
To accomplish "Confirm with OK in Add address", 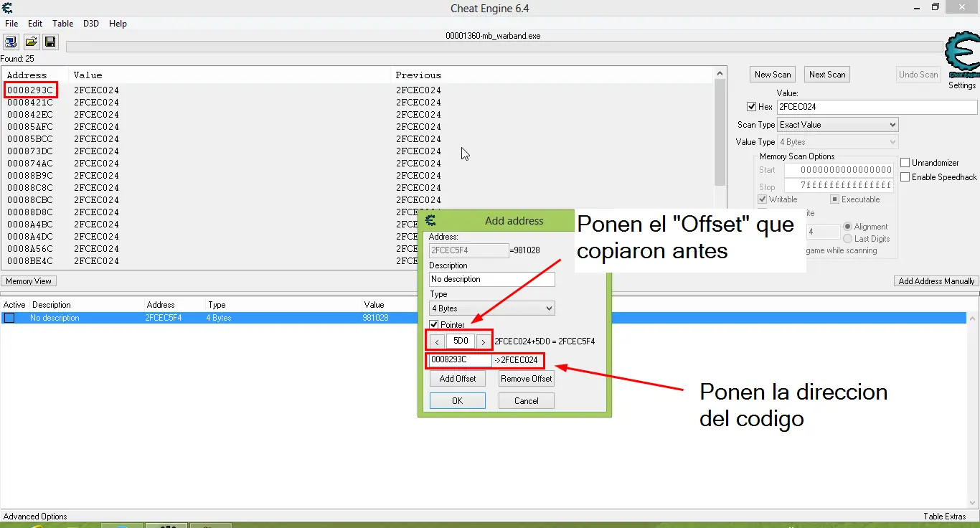I will 458,401.
